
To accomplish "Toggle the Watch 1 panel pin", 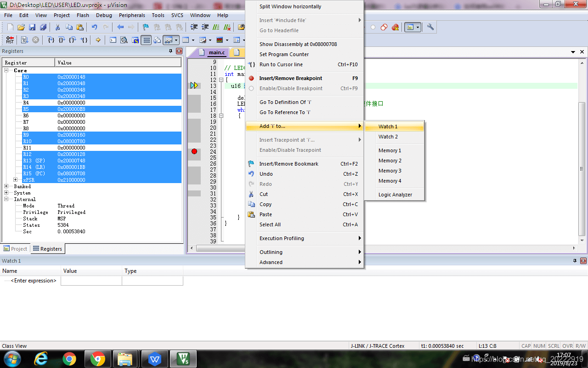I will pyautogui.click(x=575, y=261).
